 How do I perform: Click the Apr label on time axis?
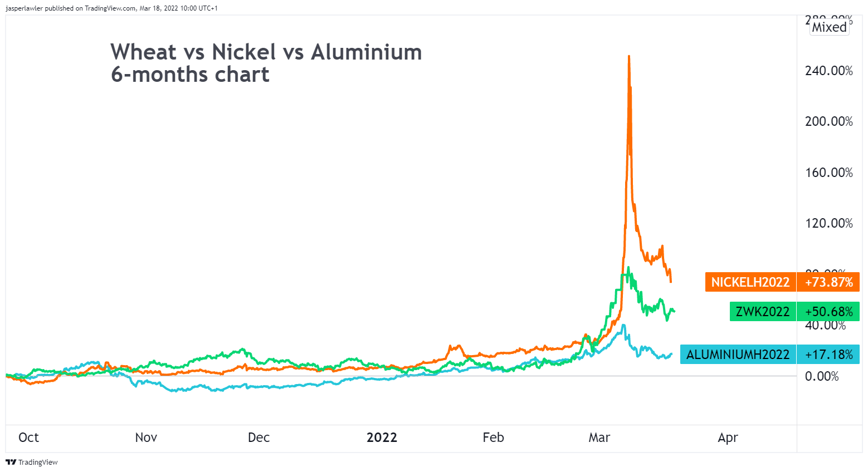tap(728, 437)
